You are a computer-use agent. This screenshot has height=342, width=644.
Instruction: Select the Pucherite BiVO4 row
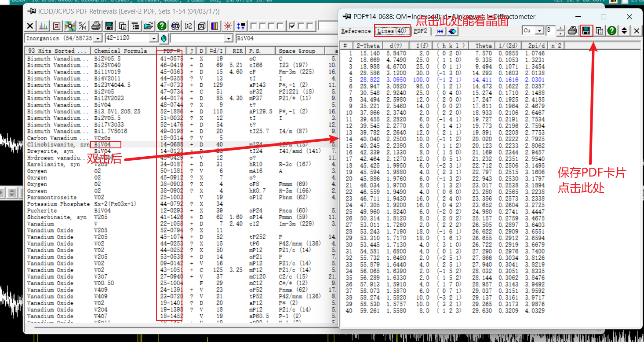[x=182, y=210]
